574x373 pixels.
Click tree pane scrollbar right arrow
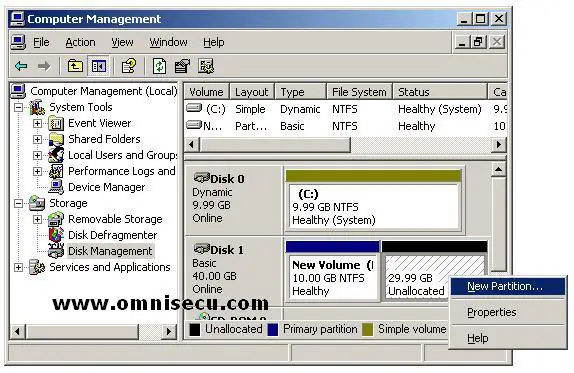click(x=168, y=331)
